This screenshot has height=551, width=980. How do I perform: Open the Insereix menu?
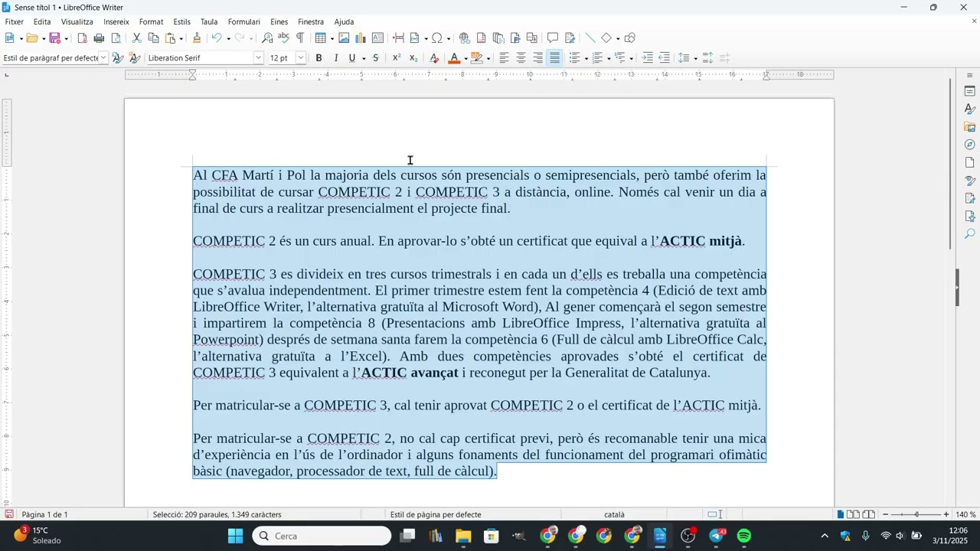(x=116, y=22)
